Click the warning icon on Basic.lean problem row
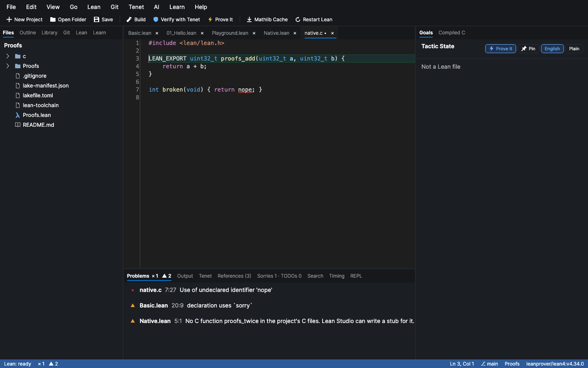This screenshot has height=368, width=588. coord(133,305)
